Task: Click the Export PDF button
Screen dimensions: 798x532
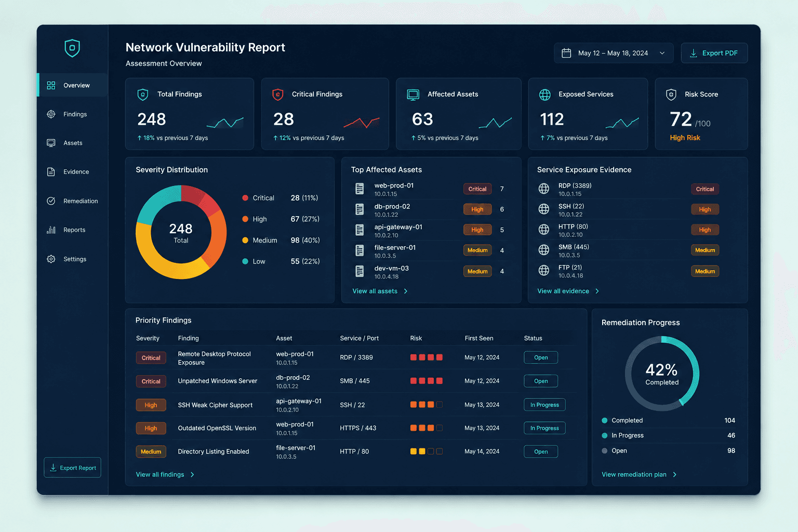Action: coord(714,53)
